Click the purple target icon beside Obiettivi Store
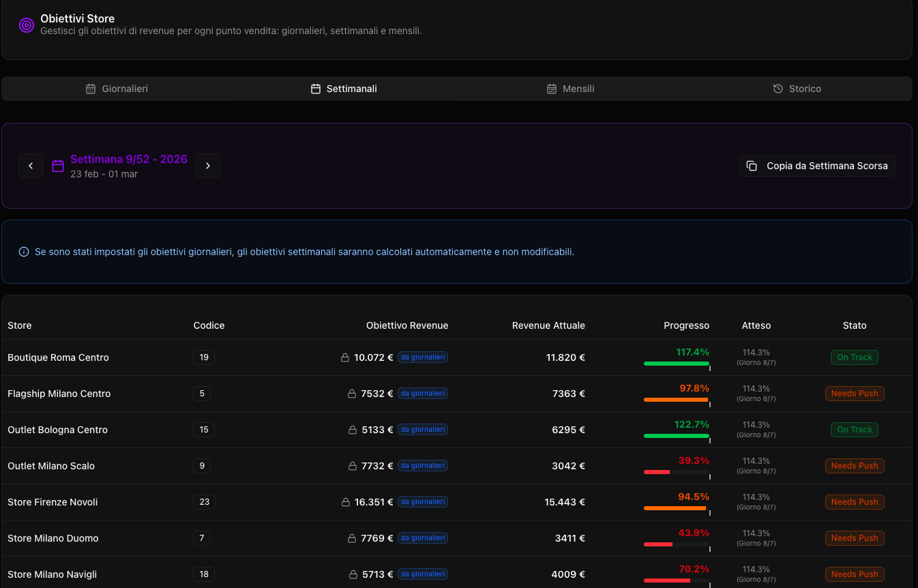The image size is (918, 588). tap(27, 25)
